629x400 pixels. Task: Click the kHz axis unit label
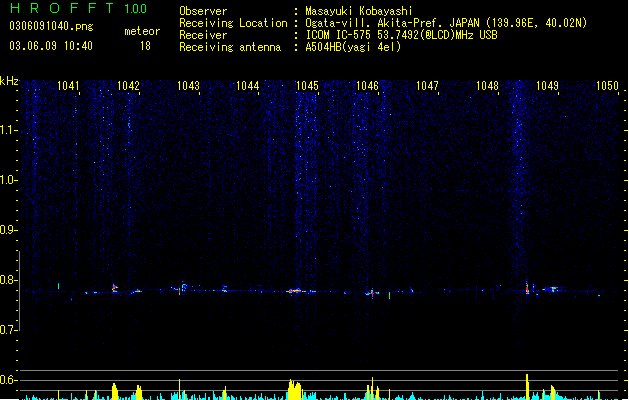click(x=9, y=81)
